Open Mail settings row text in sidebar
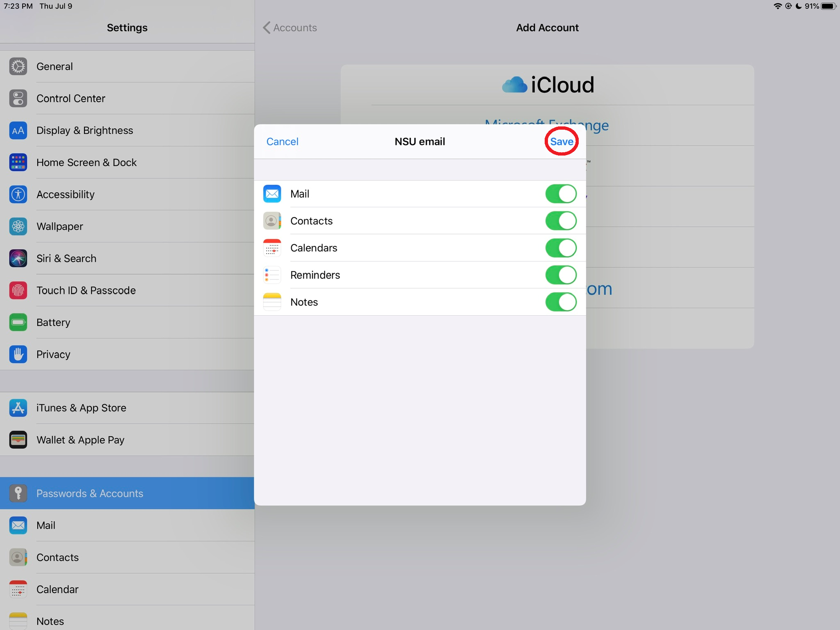840x630 pixels. coord(46,525)
